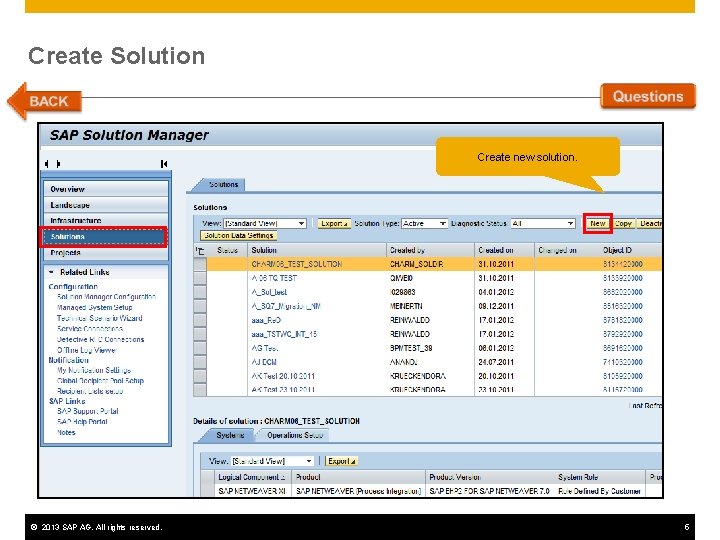This screenshot has width=720, height=540.
Task: Sort by the Created by column header
Action: 430,250
